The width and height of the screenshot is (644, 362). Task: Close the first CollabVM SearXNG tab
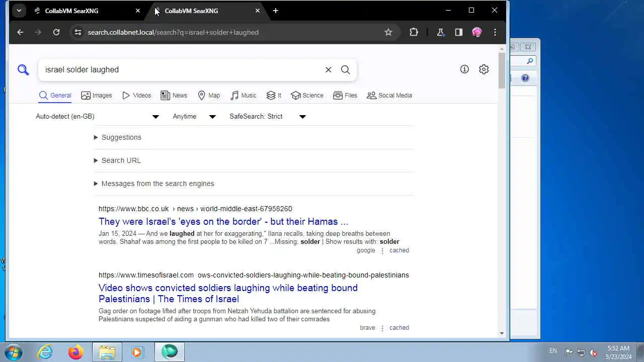pyautogui.click(x=138, y=11)
